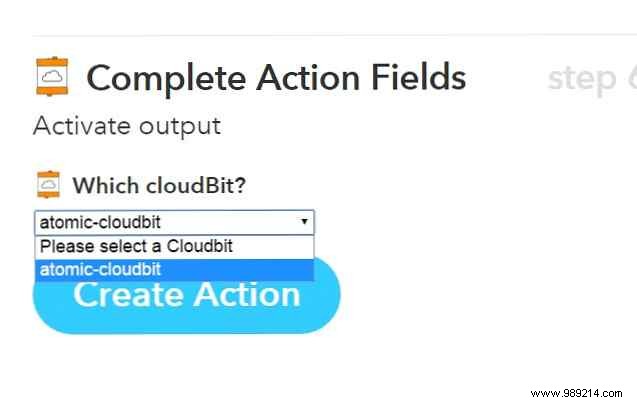Image resolution: width=637 pixels, height=402 pixels.
Task: Click the dropdown arrow on the cloudBit selector
Action: [x=304, y=222]
